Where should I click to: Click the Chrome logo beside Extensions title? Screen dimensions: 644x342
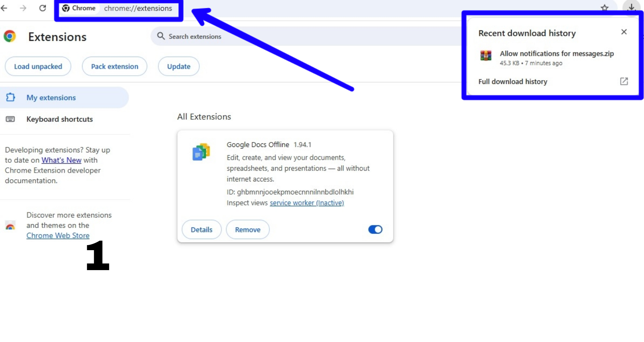click(x=10, y=36)
